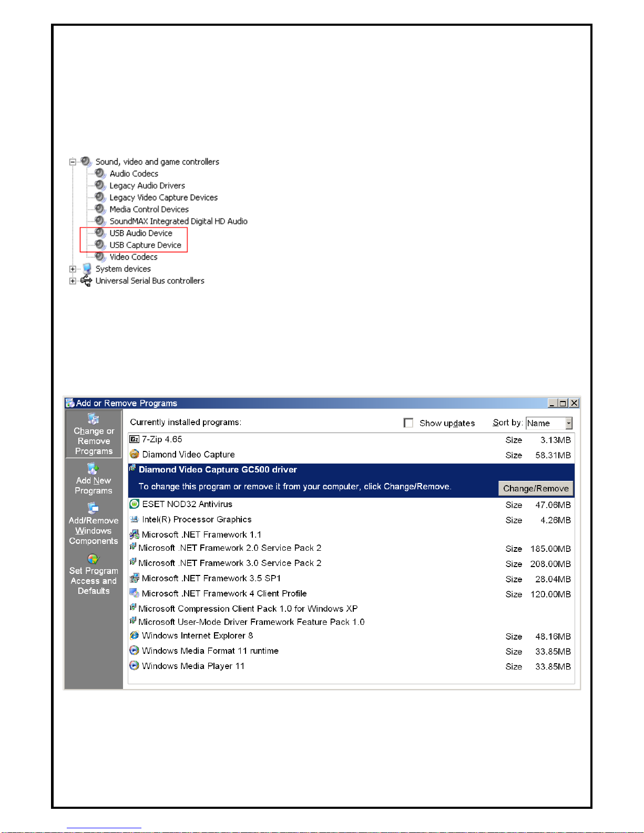Click the Microsoft .NET Framework 1.1 icon

(x=135, y=534)
